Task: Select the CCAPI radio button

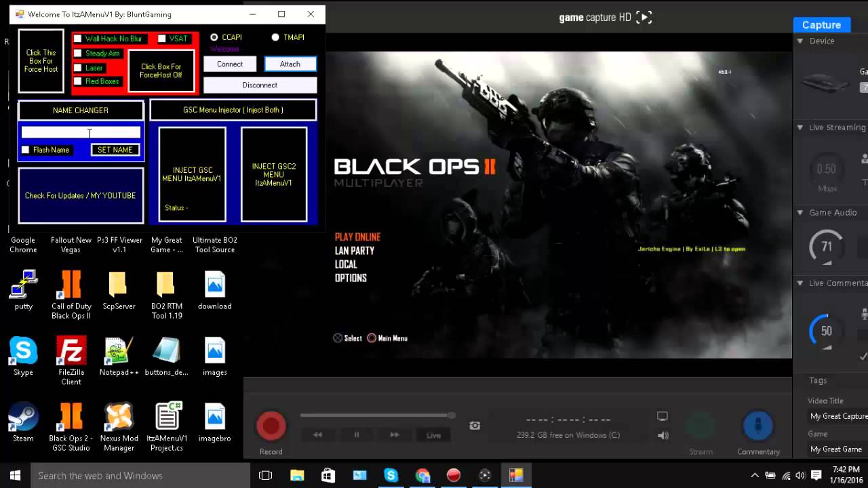Action: 214,37
